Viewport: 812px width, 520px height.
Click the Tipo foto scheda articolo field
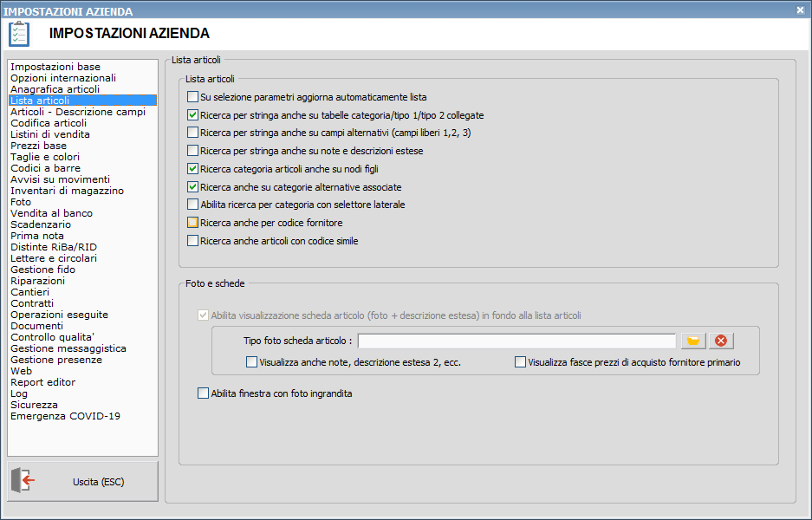[516, 341]
